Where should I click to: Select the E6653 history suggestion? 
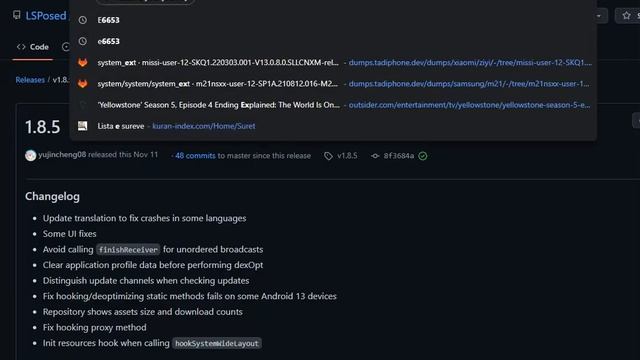(333, 20)
